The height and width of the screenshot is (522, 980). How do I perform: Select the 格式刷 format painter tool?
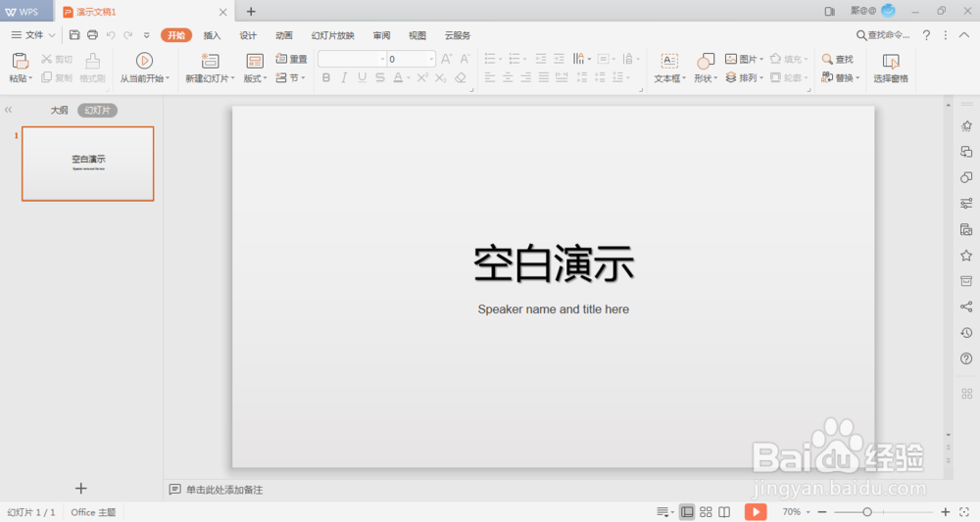tap(92, 68)
